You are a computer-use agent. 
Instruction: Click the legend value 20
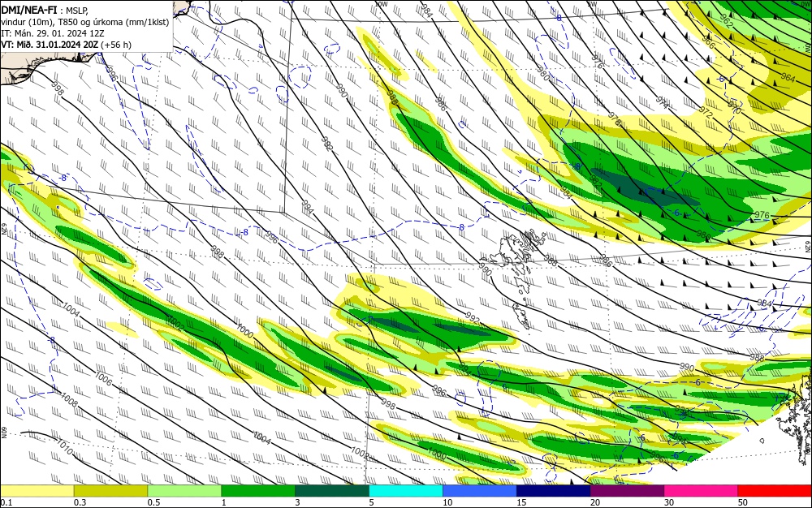click(x=595, y=502)
